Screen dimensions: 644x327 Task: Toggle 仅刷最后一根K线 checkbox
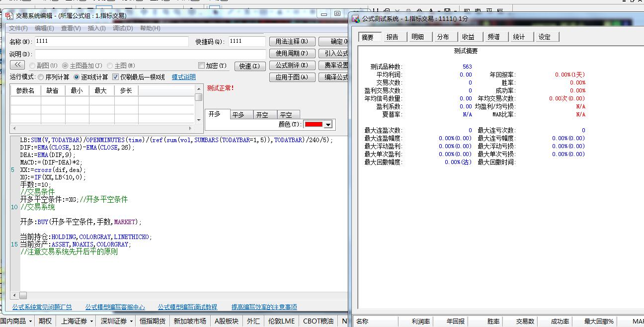coord(116,77)
